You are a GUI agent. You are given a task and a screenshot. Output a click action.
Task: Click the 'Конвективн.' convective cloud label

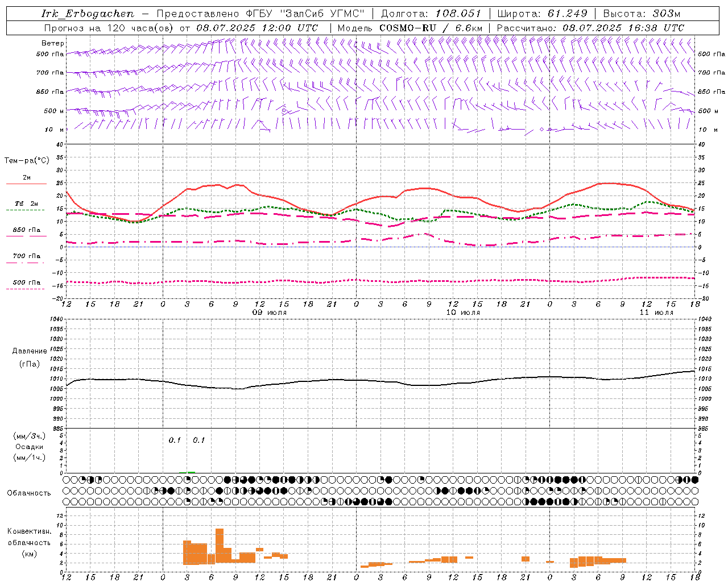[29, 531]
